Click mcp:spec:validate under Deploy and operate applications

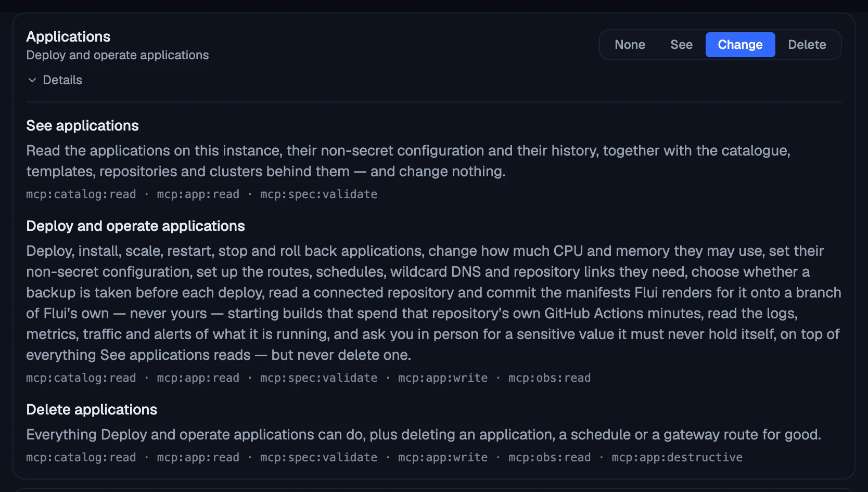click(x=318, y=378)
